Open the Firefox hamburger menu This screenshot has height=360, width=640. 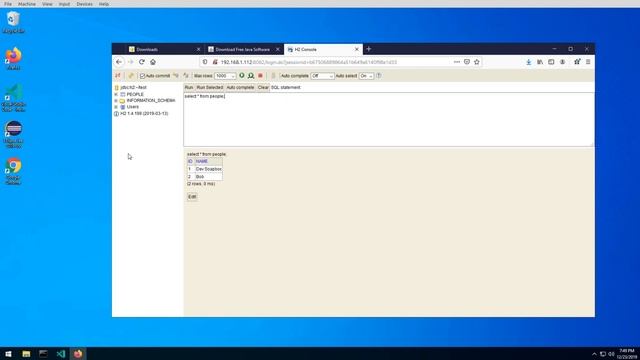pyautogui.click(x=588, y=62)
